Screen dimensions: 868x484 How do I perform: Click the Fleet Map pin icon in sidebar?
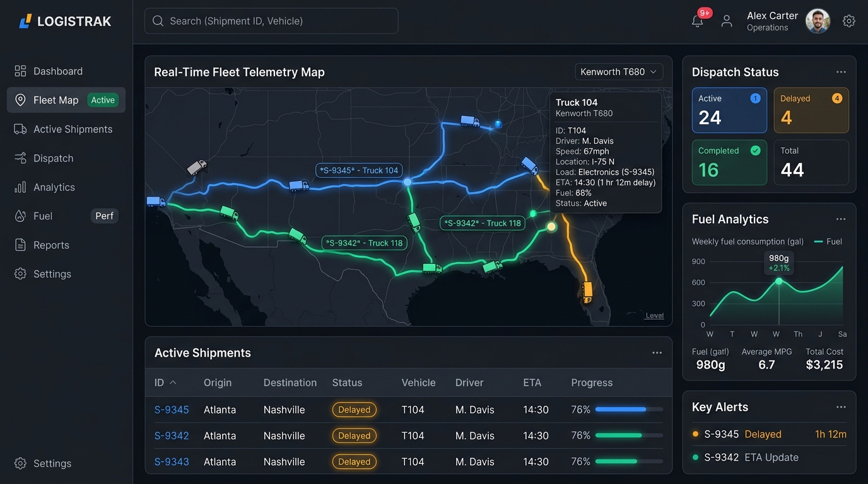click(x=20, y=100)
